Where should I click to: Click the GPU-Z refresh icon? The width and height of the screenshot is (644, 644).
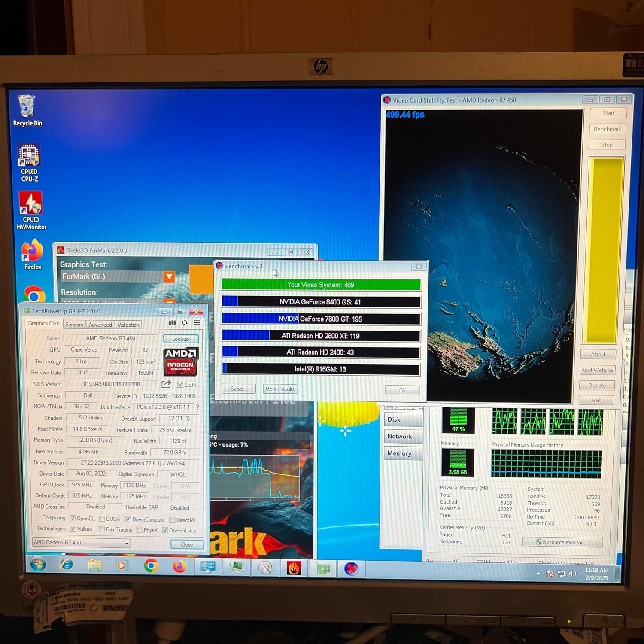tap(185, 322)
